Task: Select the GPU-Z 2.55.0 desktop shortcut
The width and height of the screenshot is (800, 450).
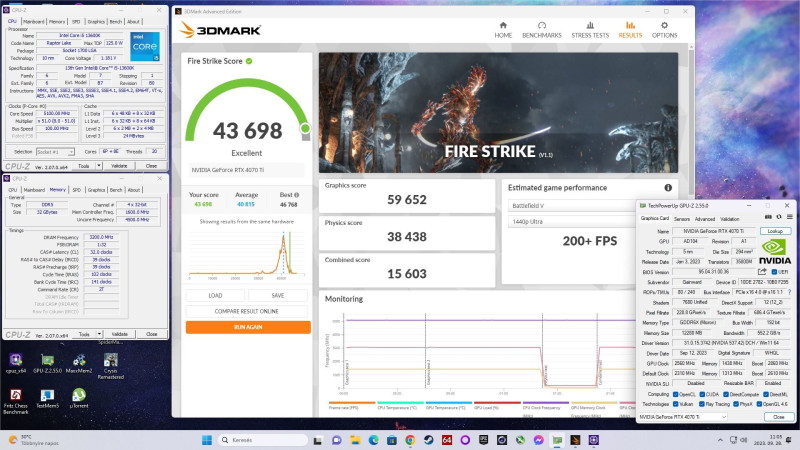Action: (47, 363)
